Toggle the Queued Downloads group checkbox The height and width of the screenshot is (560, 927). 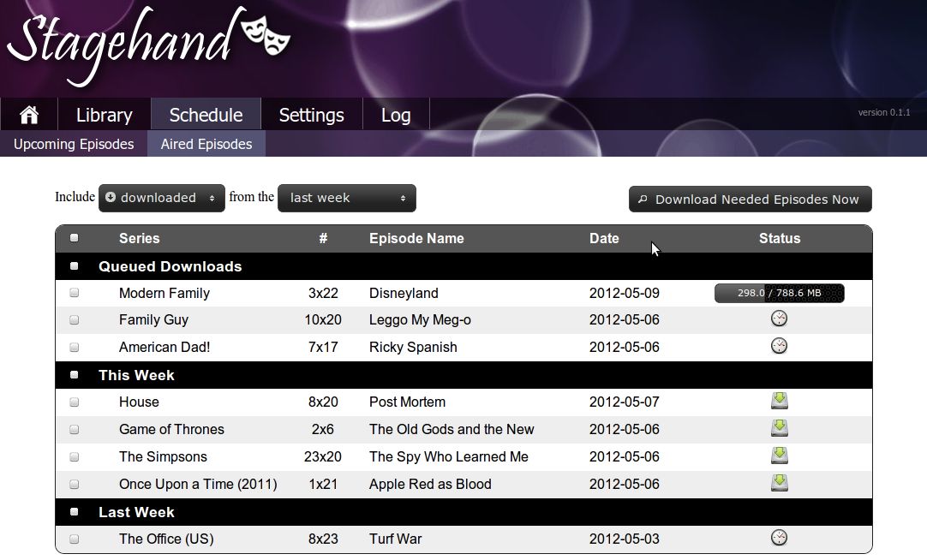click(72, 265)
